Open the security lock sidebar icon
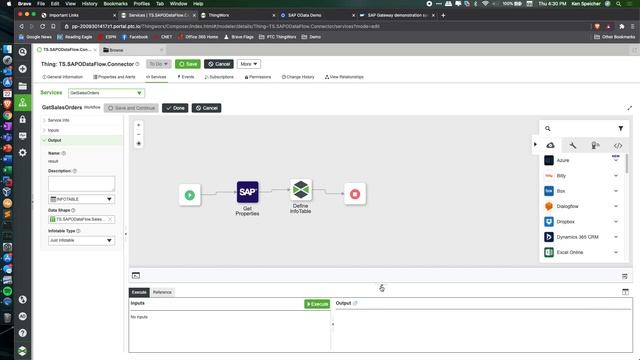The image size is (640, 360). [22, 119]
